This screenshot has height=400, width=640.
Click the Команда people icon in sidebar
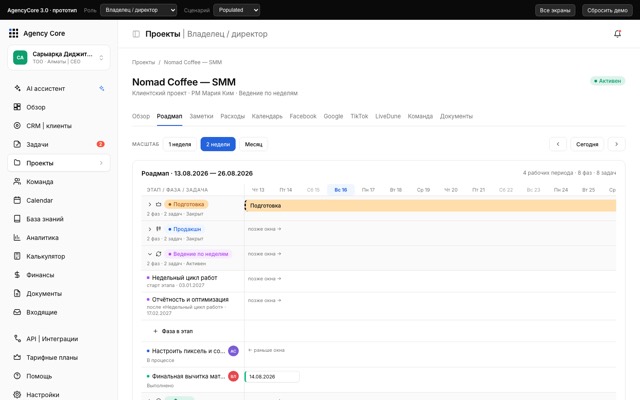coord(17,181)
